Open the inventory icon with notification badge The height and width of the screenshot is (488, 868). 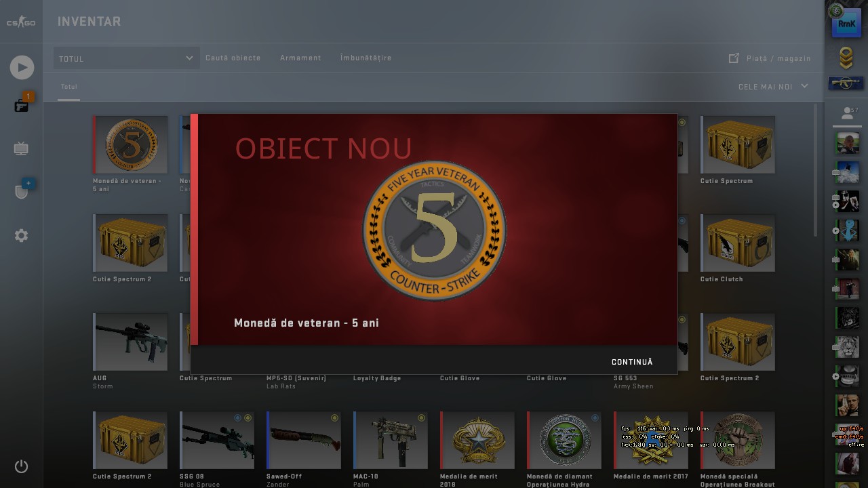point(22,105)
